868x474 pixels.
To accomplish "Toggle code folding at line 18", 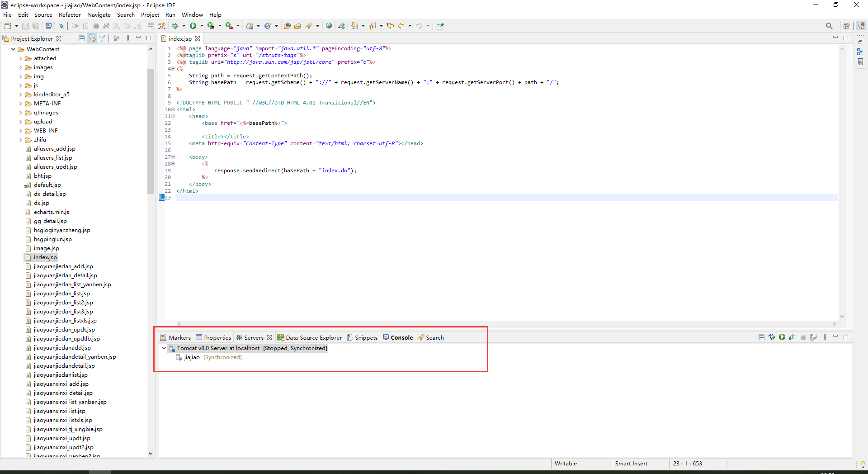I will pos(173,164).
